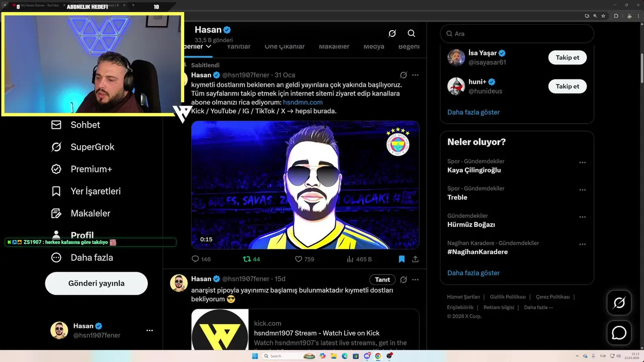Click the retweet icon showing 44
644x362 pixels.
[247, 259]
